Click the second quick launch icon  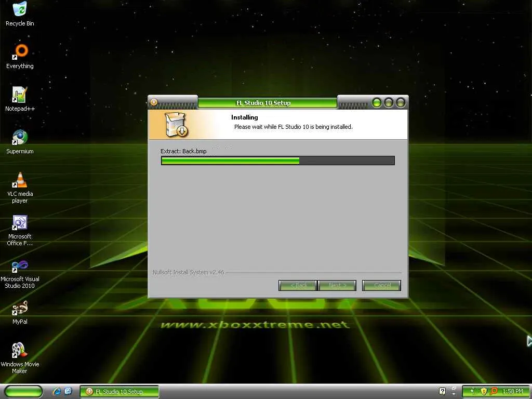click(x=68, y=391)
